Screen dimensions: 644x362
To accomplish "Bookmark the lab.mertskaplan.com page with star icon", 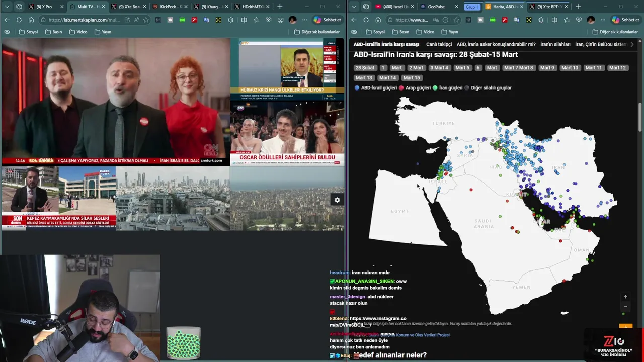I will click(146, 20).
